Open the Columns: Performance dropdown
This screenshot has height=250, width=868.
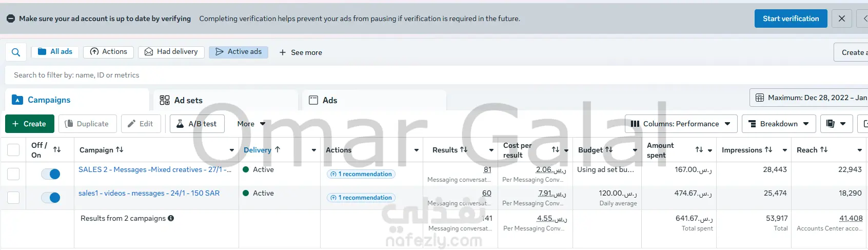681,124
